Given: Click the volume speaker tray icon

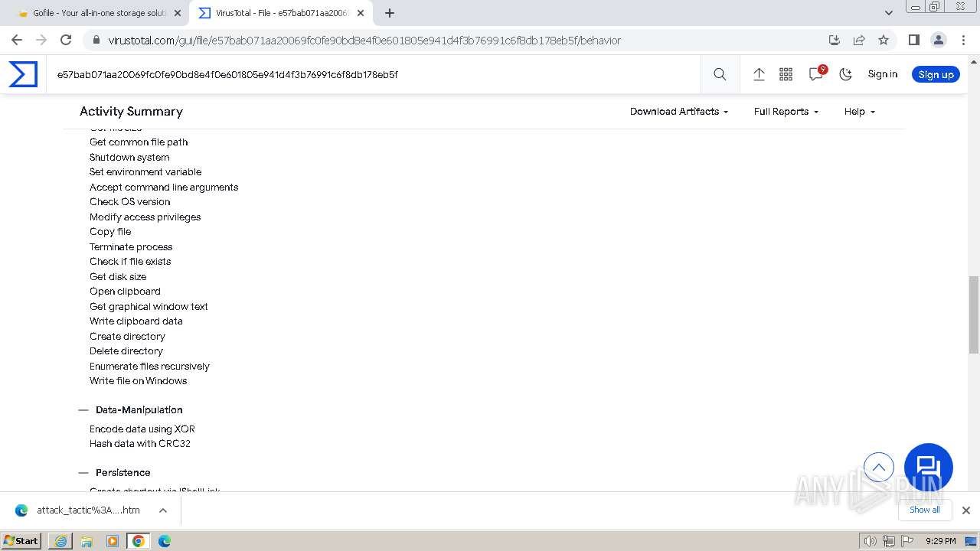Looking at the screenshot, I should 871,541.
